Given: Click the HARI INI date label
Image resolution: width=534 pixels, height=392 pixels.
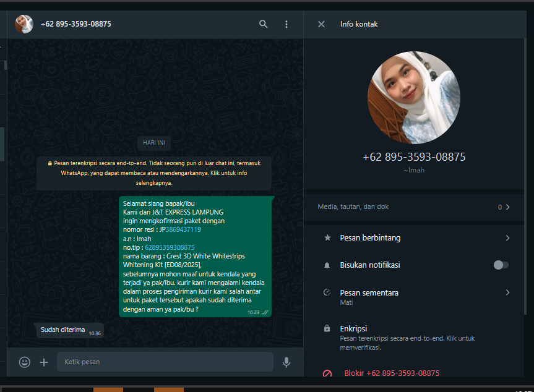Looking at the screenshot, I should click(154, 143).
